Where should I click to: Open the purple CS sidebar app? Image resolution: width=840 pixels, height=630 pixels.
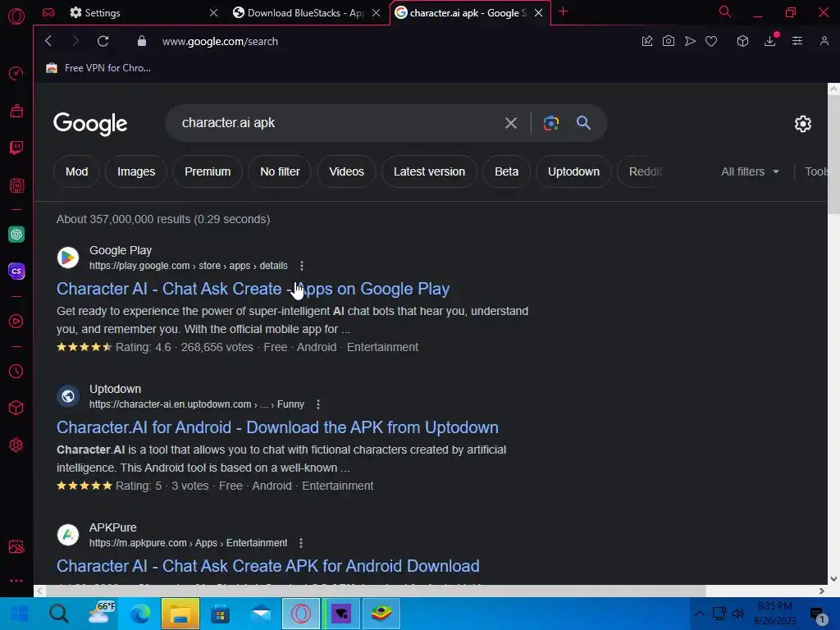(x=16, y=271)
